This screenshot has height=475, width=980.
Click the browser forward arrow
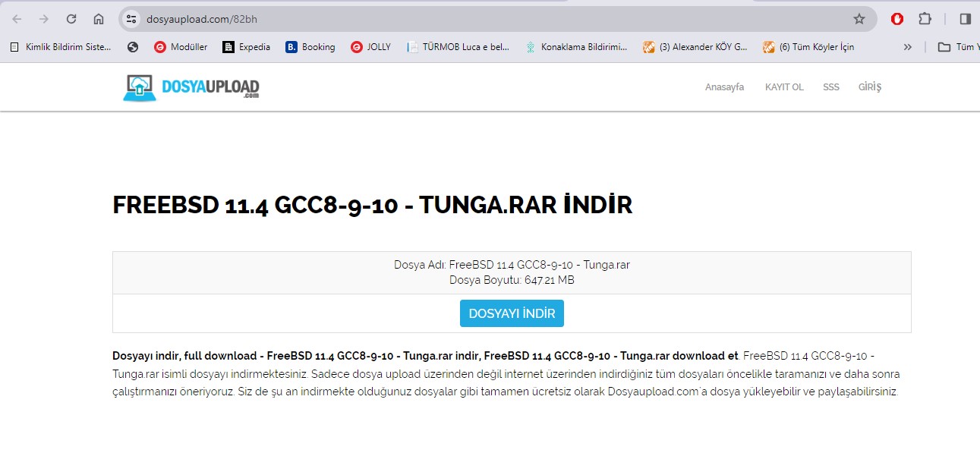44,19
